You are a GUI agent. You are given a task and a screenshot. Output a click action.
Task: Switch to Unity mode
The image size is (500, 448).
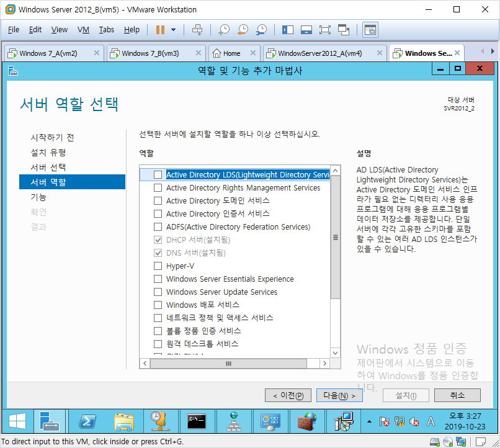point(344,30)
